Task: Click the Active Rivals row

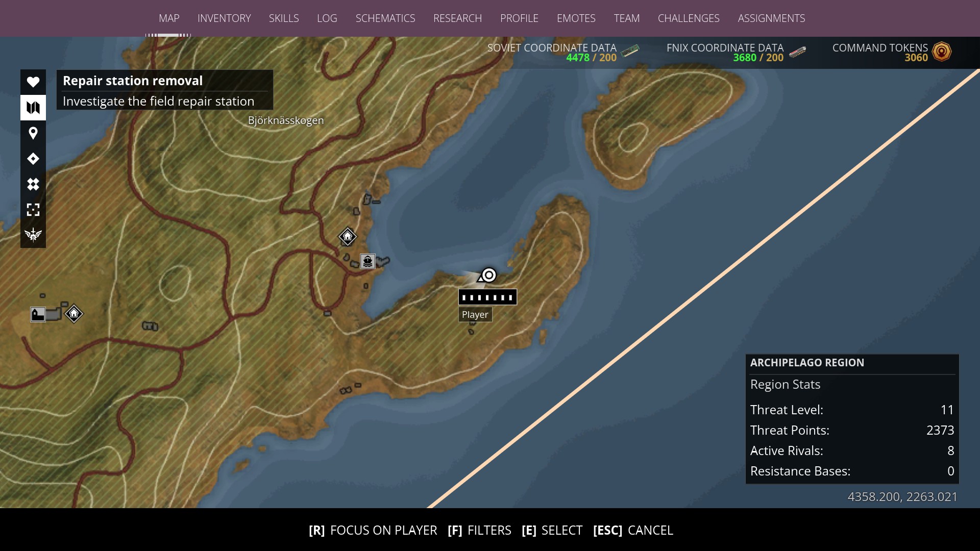Action: coord(852,450)
